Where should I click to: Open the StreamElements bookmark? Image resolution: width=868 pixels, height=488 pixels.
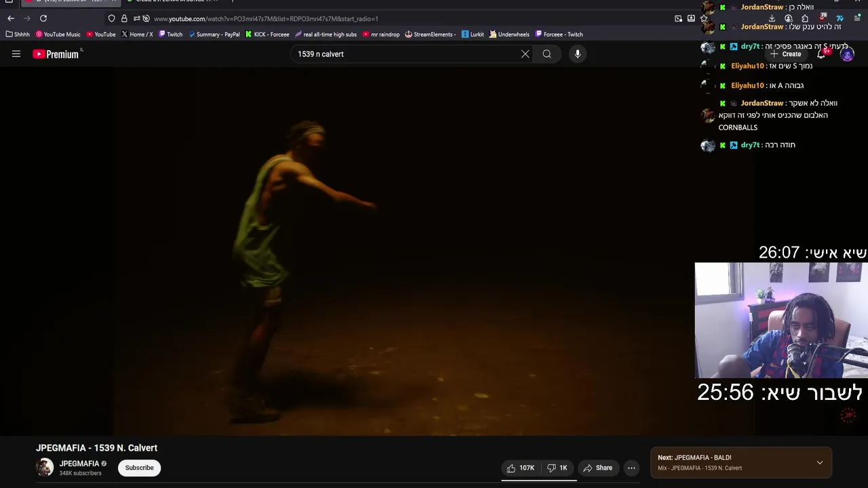[431, 34]
